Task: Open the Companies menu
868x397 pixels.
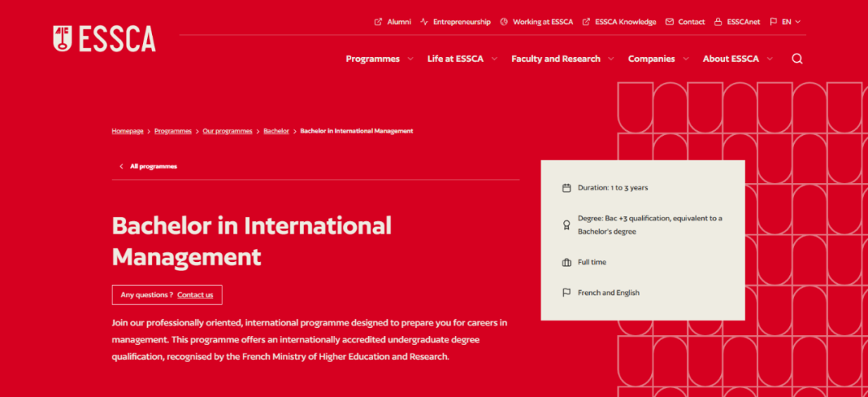Action: click(x=652, y=59)
